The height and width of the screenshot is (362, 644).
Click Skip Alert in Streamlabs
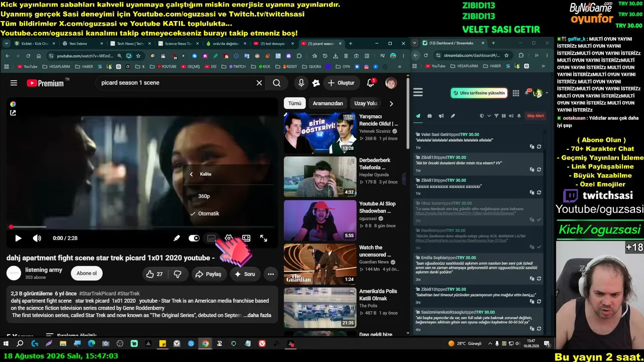[535, 116]
